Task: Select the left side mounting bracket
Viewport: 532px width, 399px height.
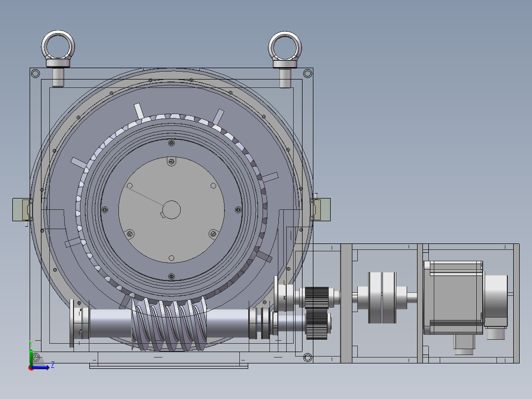Action: [22, 209]
